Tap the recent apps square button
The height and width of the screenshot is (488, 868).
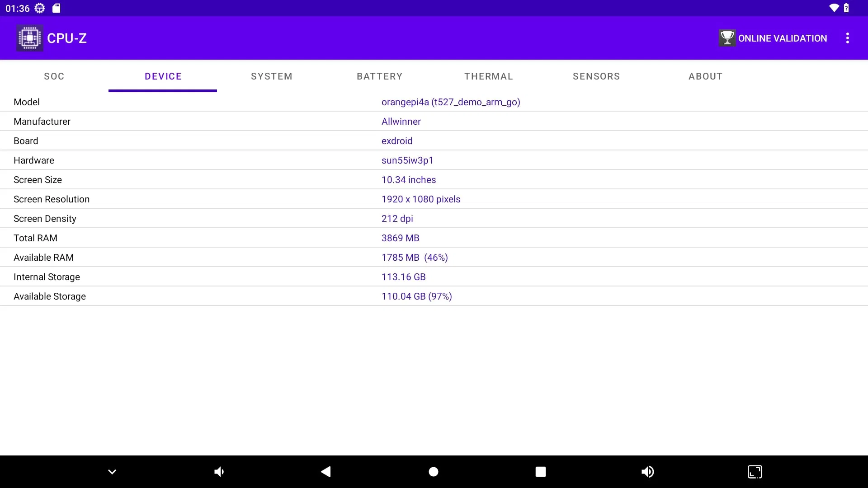point(540,472)
